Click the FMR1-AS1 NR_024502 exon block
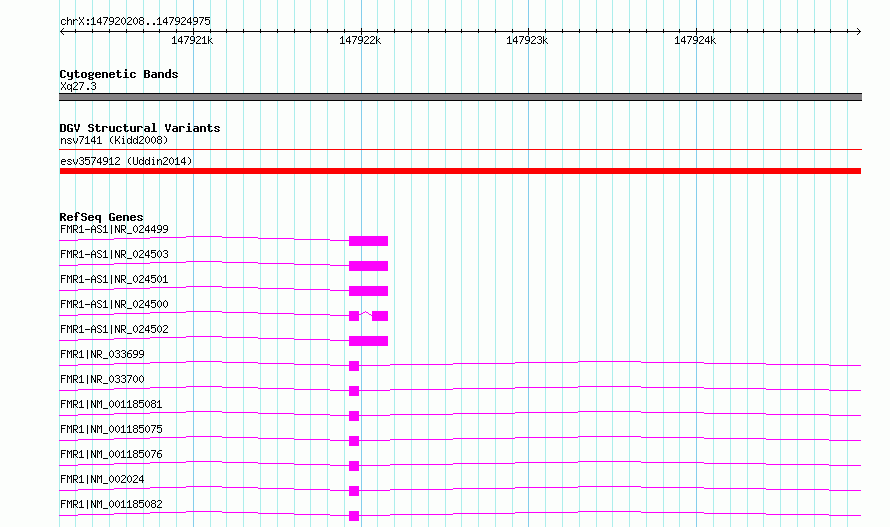This screenshot has width=890, height=527. point(368,341)
